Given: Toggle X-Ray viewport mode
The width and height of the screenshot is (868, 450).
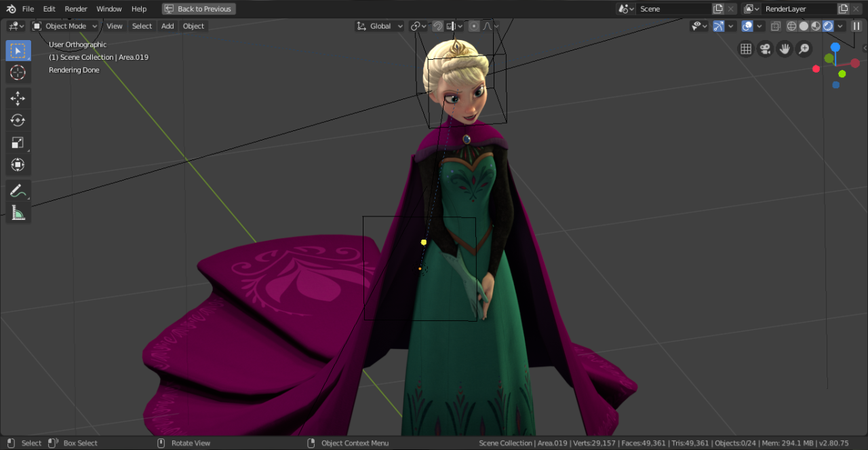Looking at the screenshot, I should [x=776, y=26].
